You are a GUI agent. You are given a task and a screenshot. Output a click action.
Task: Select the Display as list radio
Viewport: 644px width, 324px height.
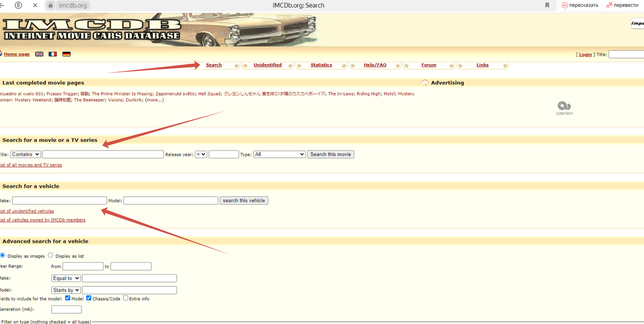(x=51, y=256)
